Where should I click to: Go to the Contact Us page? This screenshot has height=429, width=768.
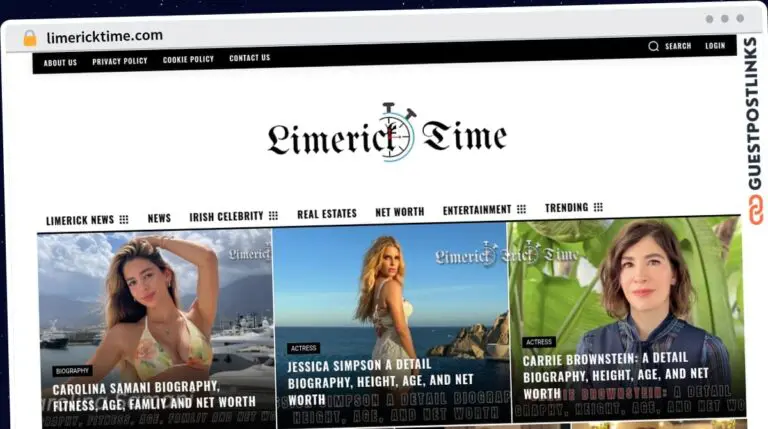(250, 58)
